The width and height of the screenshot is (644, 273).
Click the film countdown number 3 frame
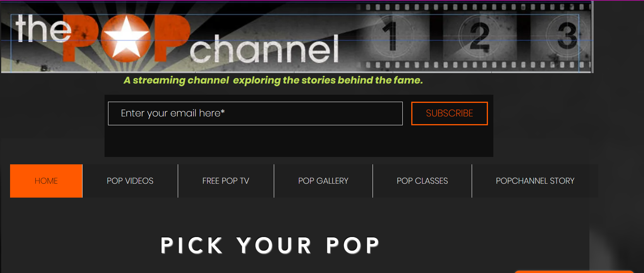(566, 36)
